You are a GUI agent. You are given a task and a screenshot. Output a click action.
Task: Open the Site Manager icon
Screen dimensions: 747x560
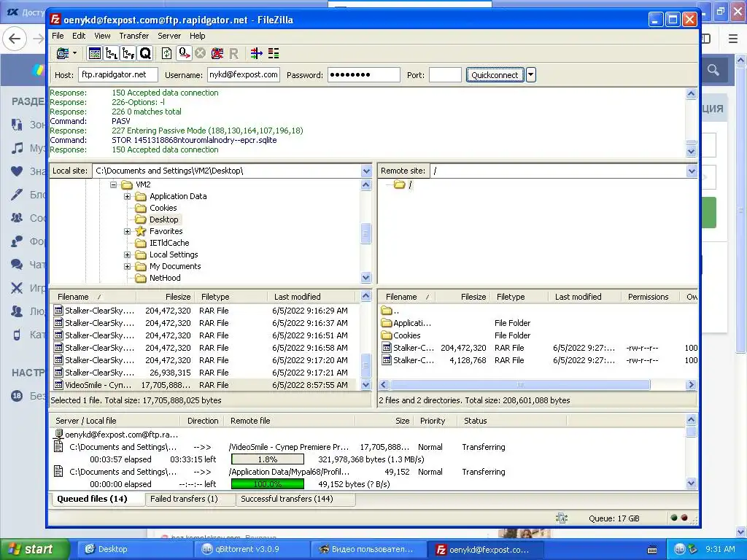63,53
